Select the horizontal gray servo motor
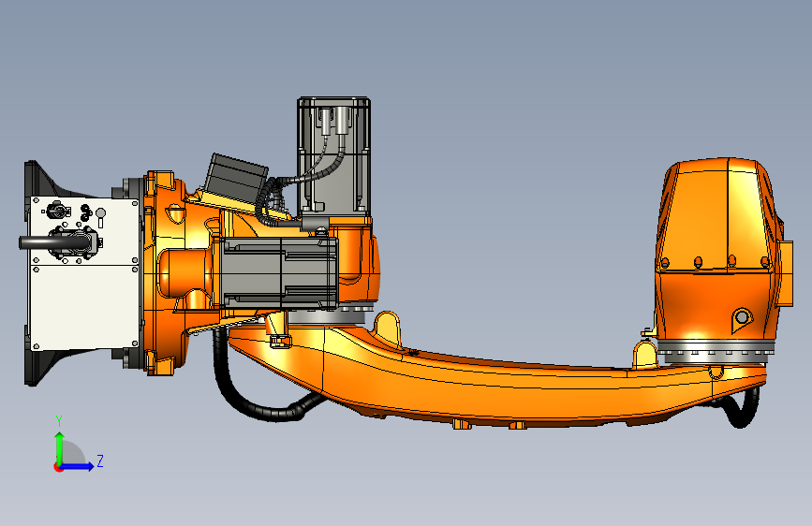The height and width of the screenshot is (526, 812). coord(278,273)
